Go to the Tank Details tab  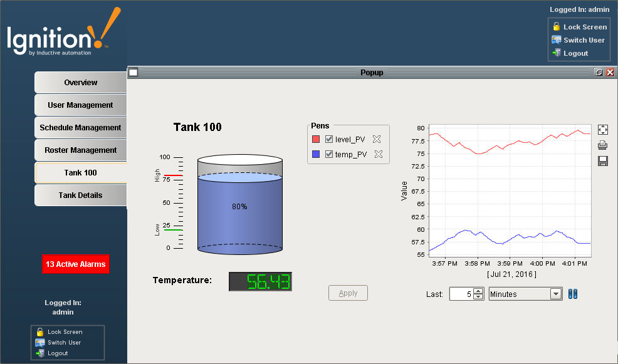click(81, 195)
